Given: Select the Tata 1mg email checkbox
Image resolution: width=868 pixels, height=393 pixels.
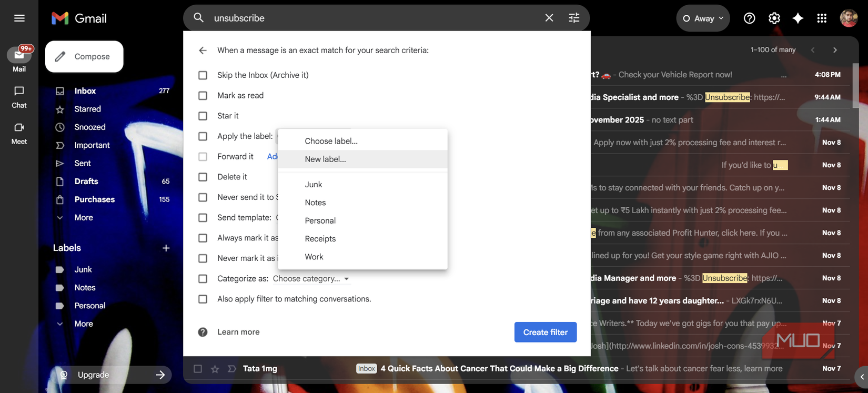Looking at the screenshot, I should (198, 369).
